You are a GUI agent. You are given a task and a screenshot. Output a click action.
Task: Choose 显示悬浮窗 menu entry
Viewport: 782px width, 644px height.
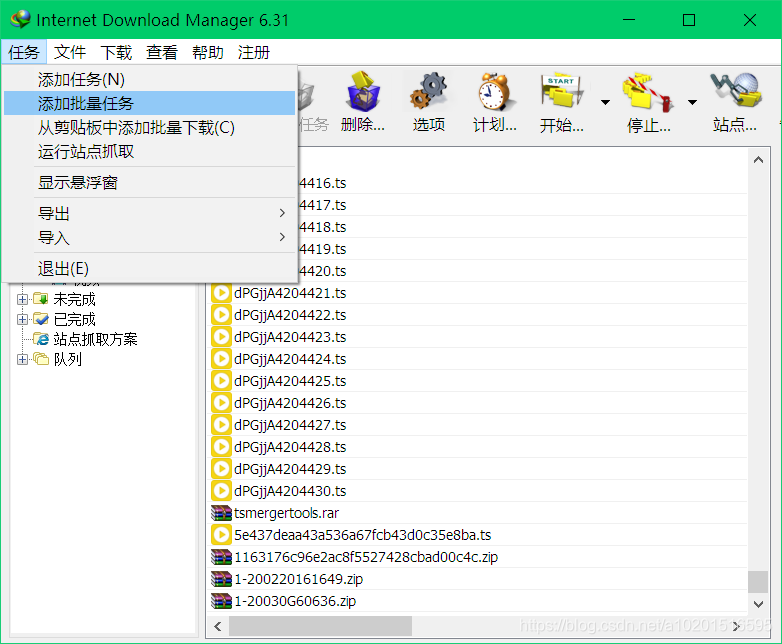click(x=150, y=183)
